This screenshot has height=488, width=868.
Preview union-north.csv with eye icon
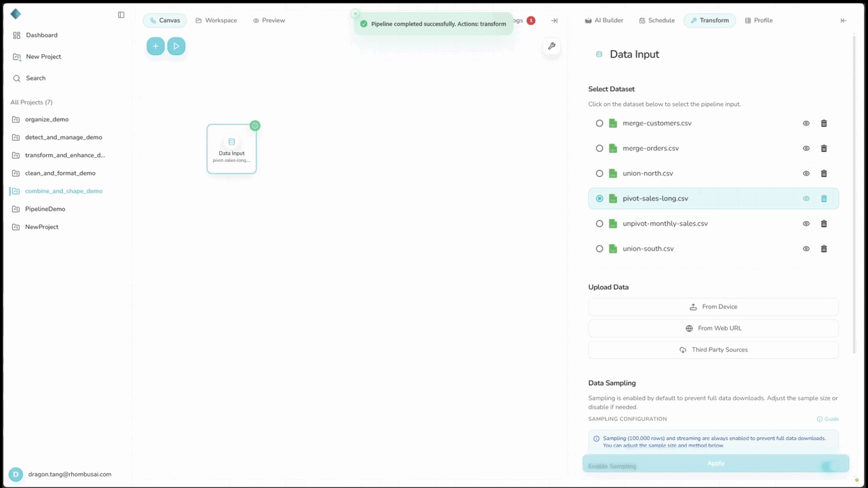pos(806,174)
